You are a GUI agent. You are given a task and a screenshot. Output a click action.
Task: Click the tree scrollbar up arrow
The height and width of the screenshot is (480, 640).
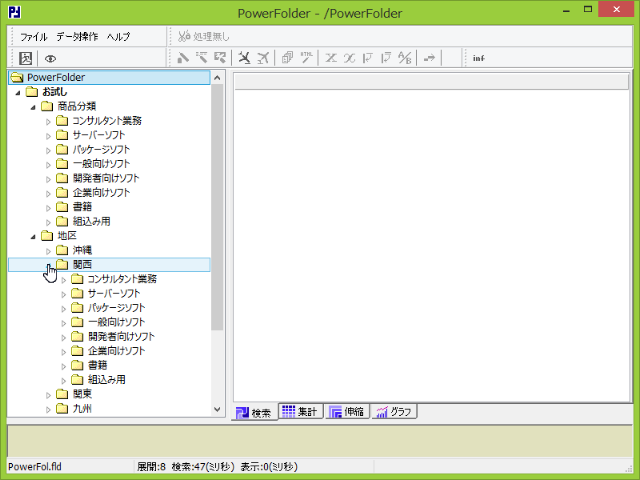click(217, 78)
